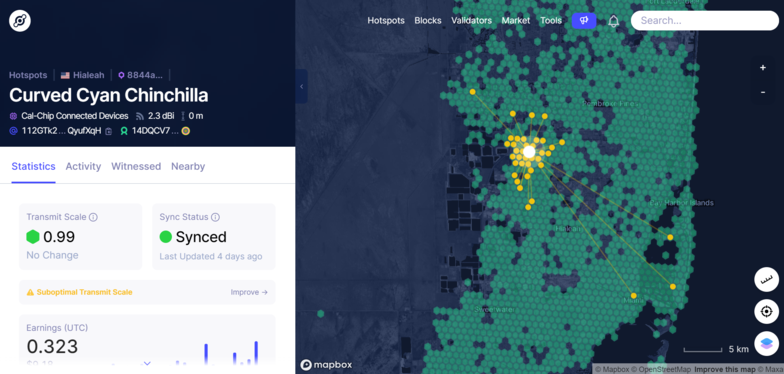The width and height of the screenshot is (784, 374).
Task: Open the map layers button
Action: [x=766, y=344]
